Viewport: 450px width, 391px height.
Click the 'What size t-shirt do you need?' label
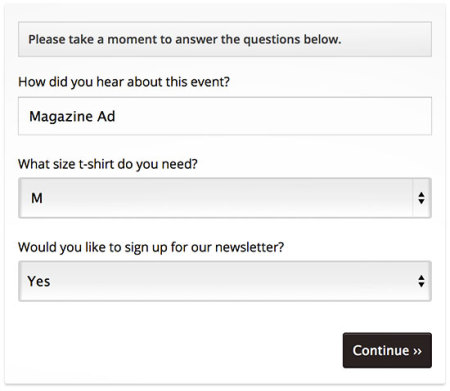click(x=108, y=164)
